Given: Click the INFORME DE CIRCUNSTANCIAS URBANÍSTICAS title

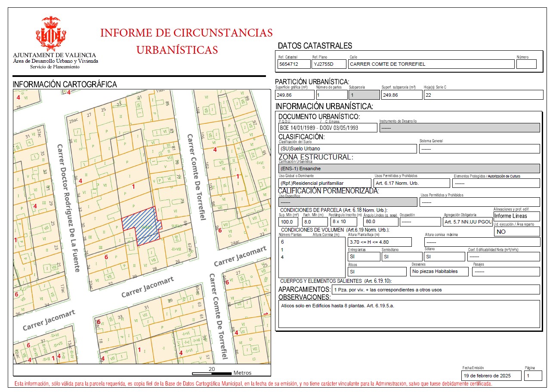Looking at the screenshot, I should click(x=187, y=41).
